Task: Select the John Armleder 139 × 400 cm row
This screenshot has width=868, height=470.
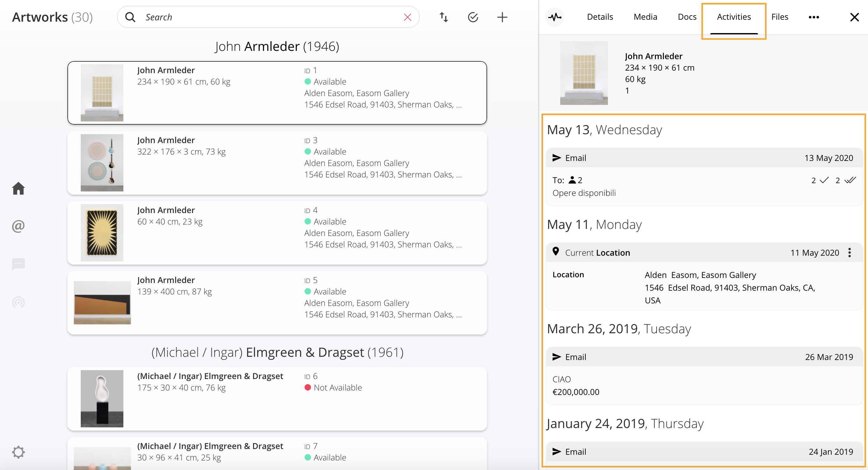Action: 277,302
